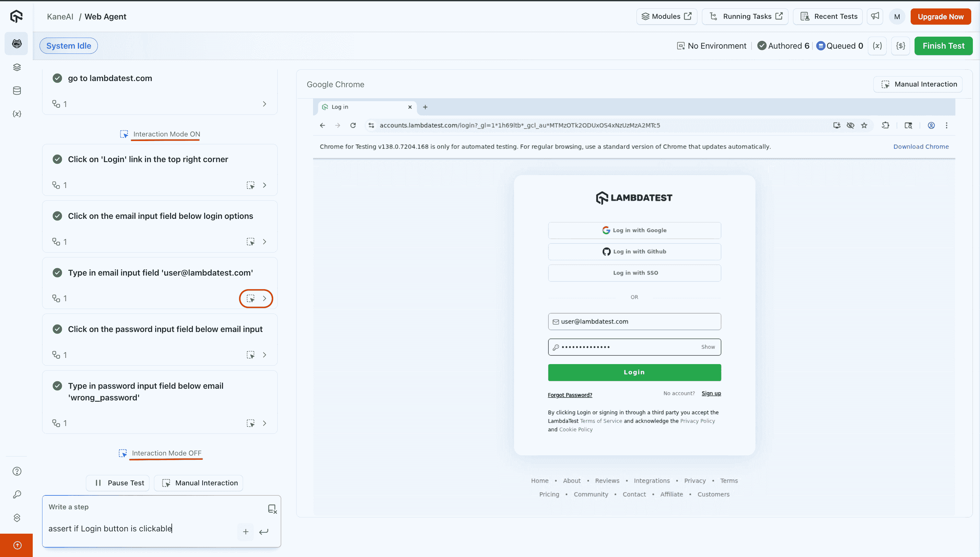Expand the 'wrong_password' step chevron

tap(264, 423)
